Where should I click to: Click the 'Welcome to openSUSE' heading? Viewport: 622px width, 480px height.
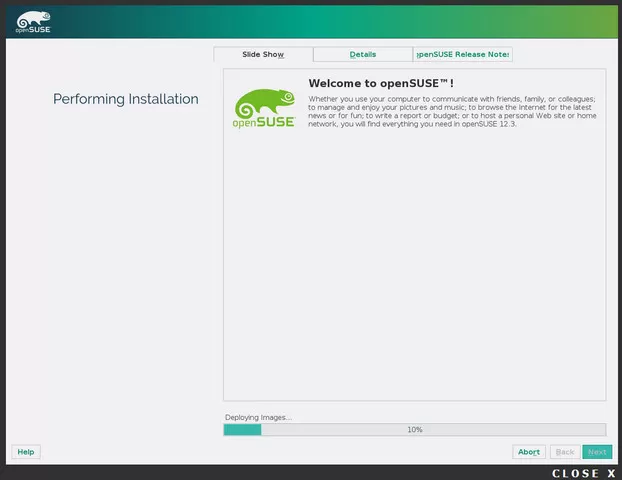[381, 83]
